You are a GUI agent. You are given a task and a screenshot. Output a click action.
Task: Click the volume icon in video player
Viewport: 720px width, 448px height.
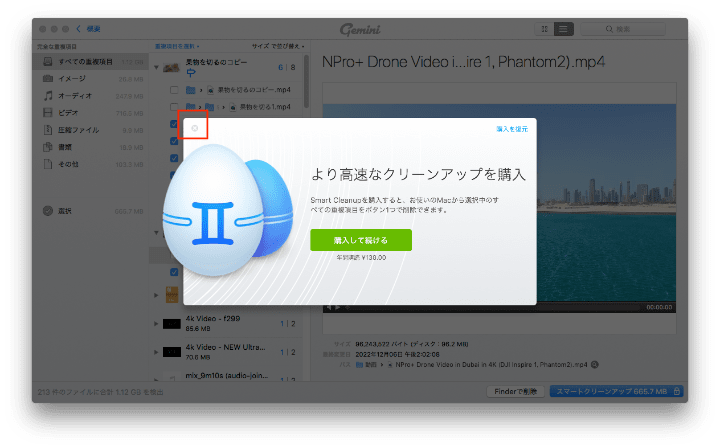point(329,308)
